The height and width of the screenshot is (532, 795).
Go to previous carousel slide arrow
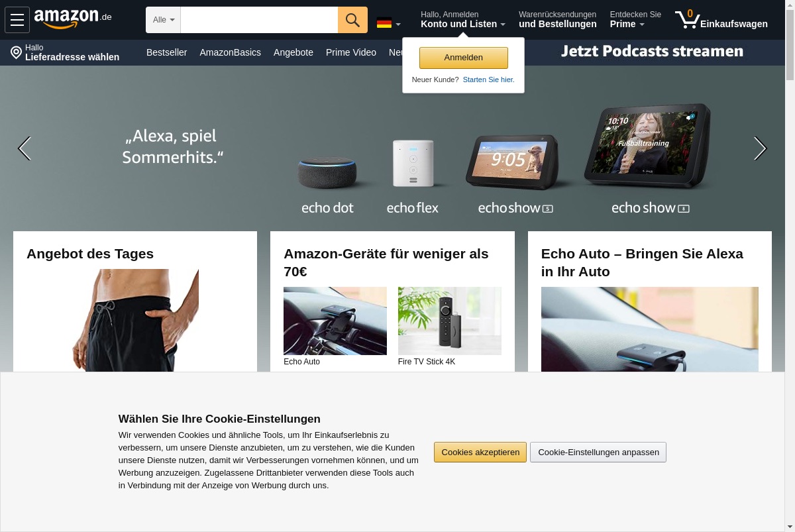[x=24, y=148]
